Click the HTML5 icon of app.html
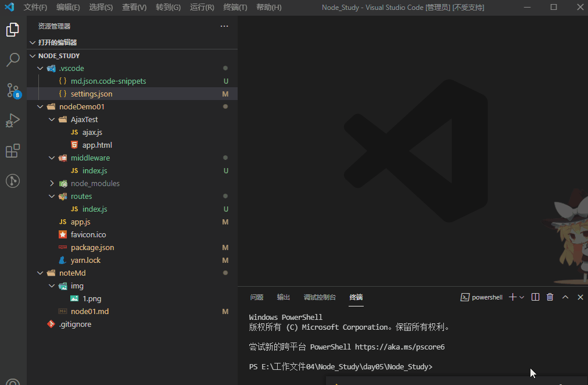 (x=74, y=145)
